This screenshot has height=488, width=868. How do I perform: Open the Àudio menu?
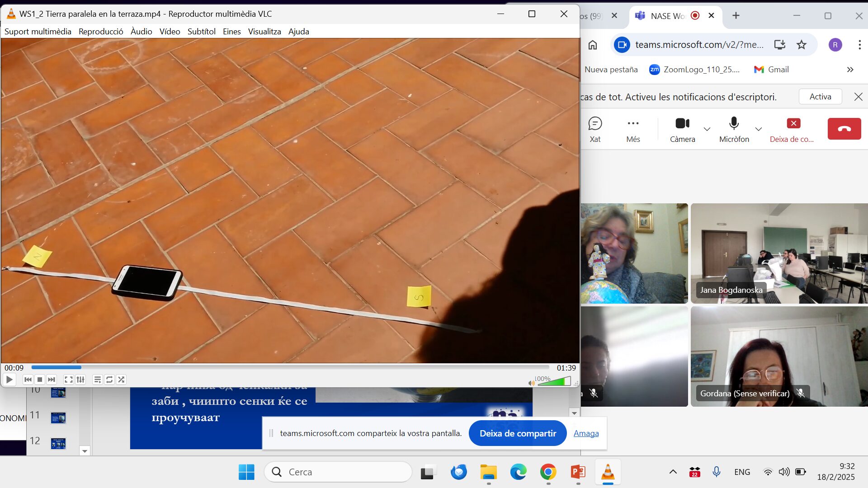pos(142,31)
